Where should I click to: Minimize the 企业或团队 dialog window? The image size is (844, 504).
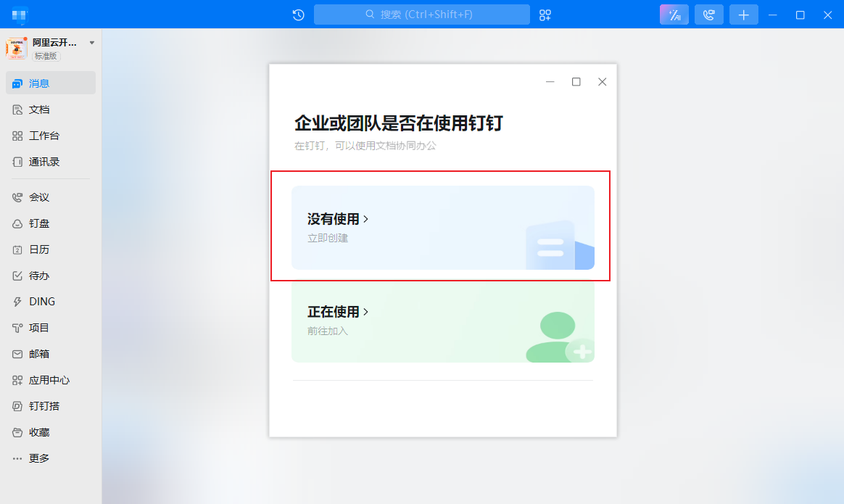[550, 82]
